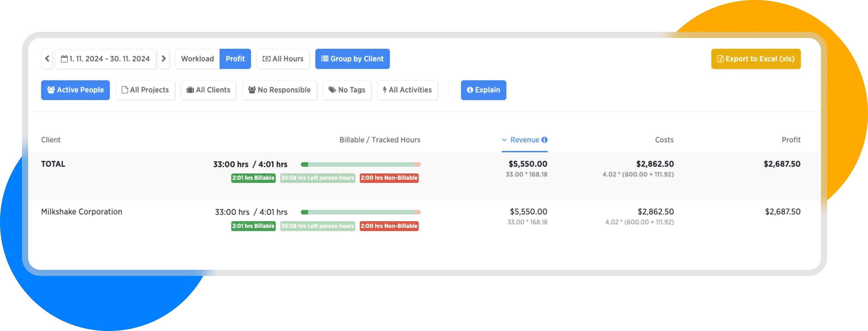
Task: Open the date range picker 1. 11. 2024
Action: point(105,59)
